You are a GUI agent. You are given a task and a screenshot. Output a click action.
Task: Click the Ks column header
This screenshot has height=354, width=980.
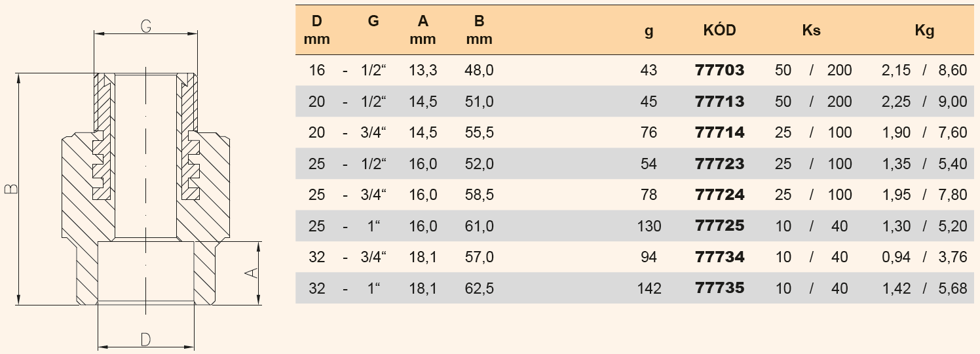tap(811, 30)
